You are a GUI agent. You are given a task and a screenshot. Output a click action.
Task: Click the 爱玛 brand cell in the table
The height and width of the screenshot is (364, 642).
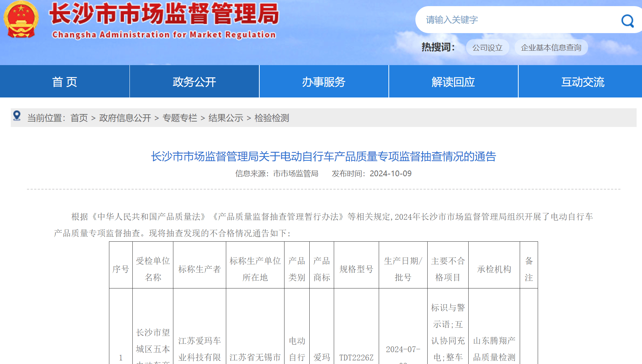[x=322, y=358]
